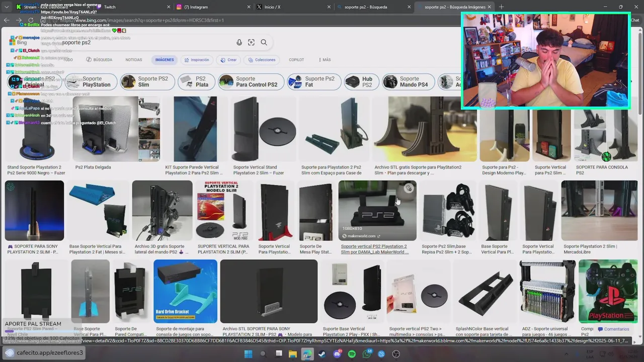Select Hub PS2 suggestion chip
The image size is (644, 362).
tap(362, 81)
